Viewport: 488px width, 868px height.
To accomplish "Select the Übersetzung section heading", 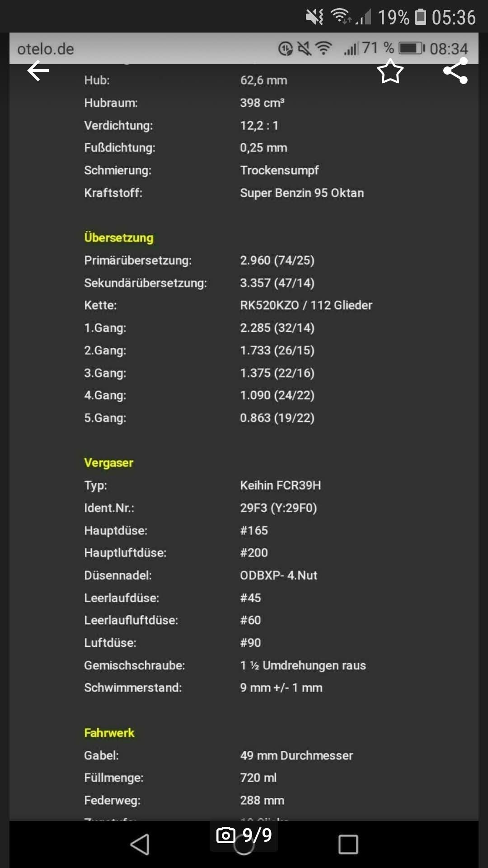I will (119, 238).
